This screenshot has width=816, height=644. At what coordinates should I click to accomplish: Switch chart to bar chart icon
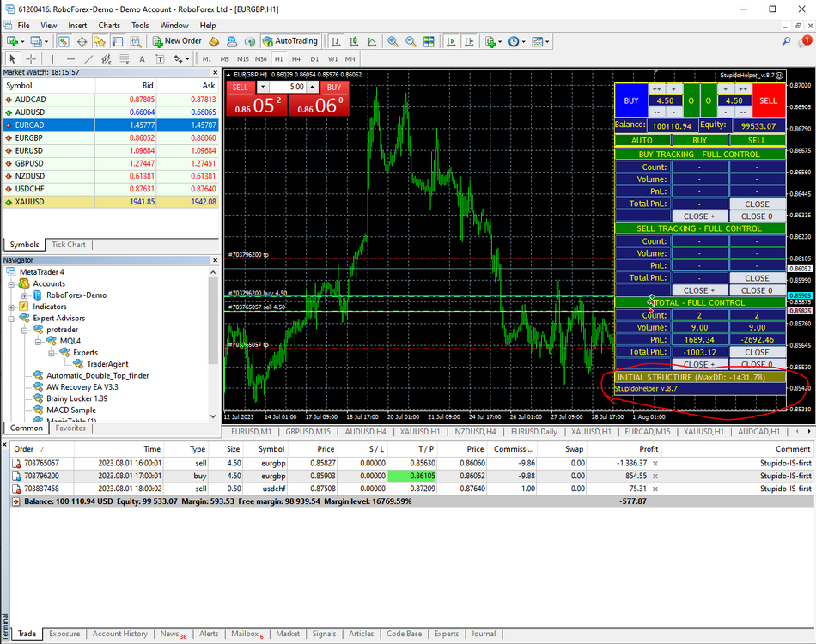click(x=336, y=41)
